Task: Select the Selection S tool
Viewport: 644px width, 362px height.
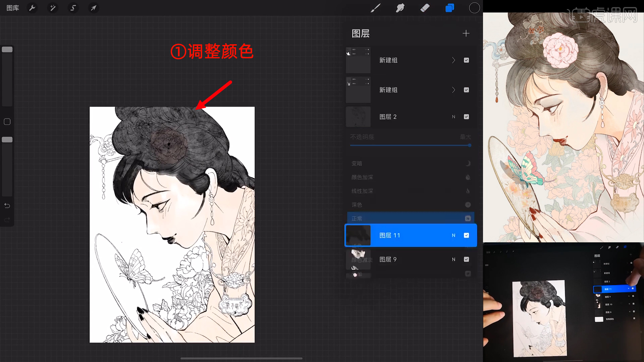Action: pyautogui.click(x=73, y=8)
